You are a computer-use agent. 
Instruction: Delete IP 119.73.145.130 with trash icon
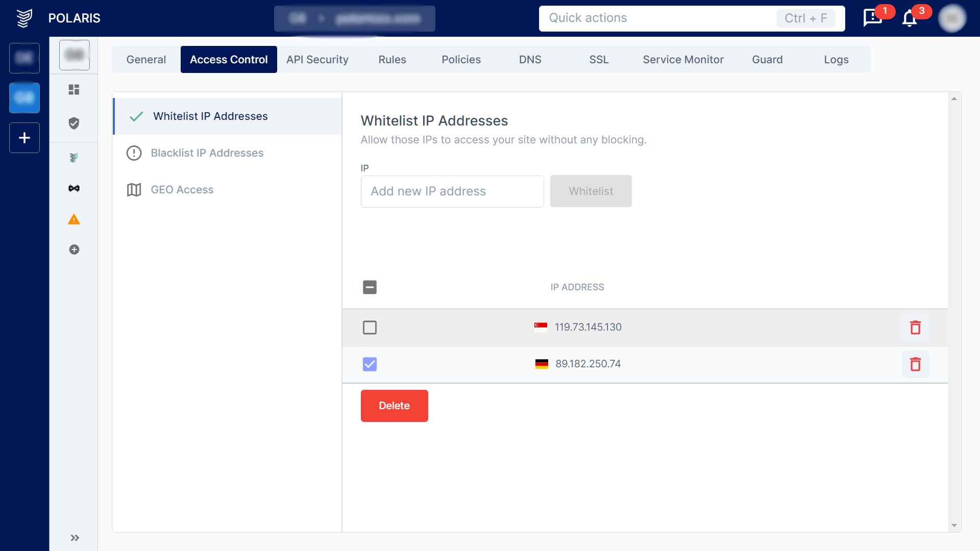(915, 328)
